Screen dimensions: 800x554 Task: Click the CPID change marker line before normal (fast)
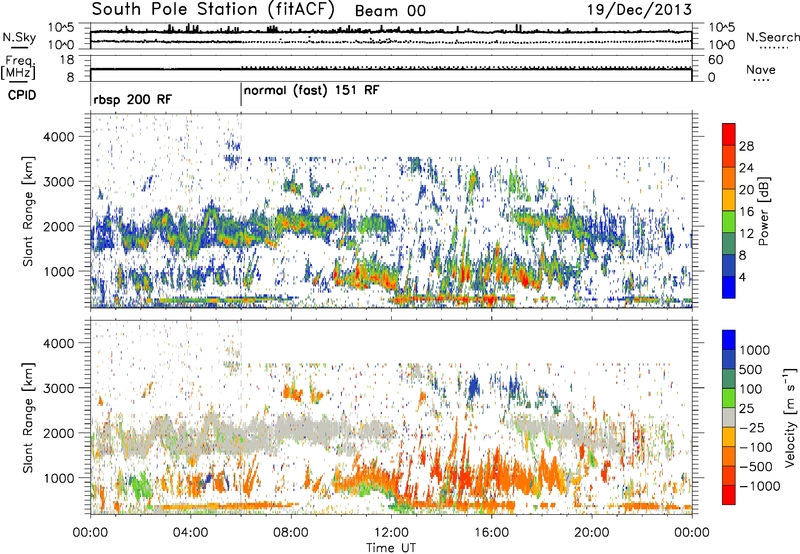pos(241,95)
